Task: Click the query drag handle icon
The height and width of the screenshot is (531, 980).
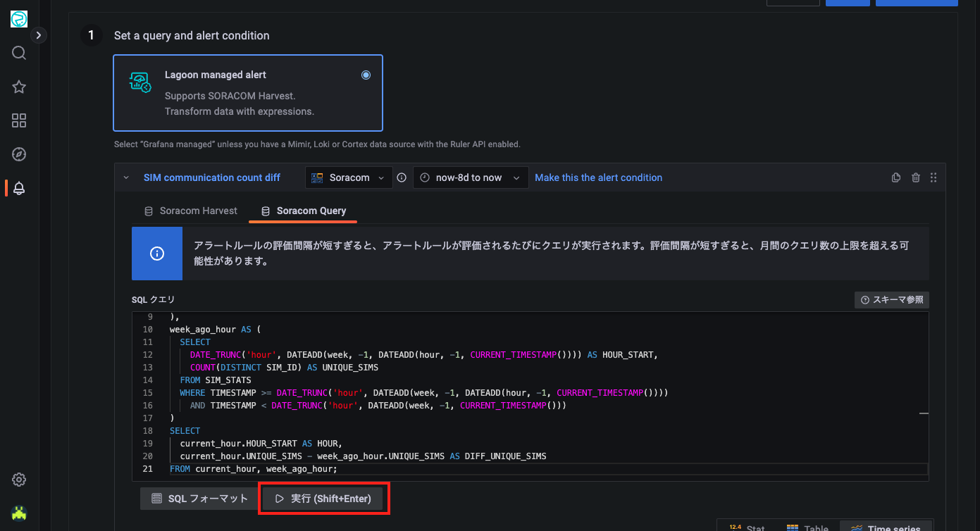Action: (934, 177)
